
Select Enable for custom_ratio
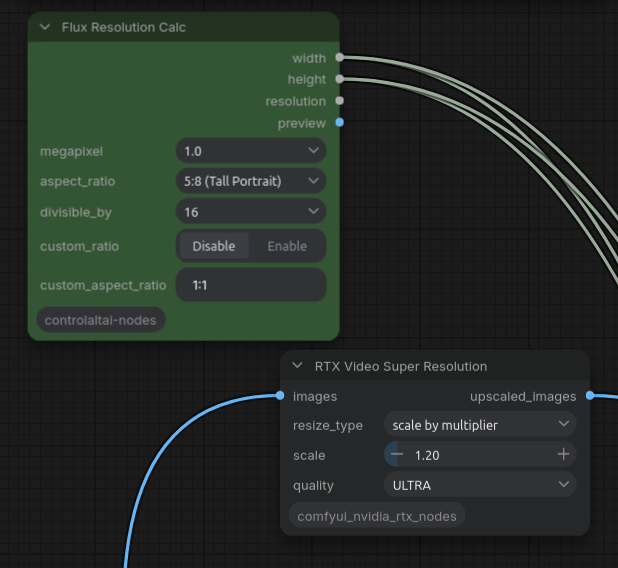point(287,246)
